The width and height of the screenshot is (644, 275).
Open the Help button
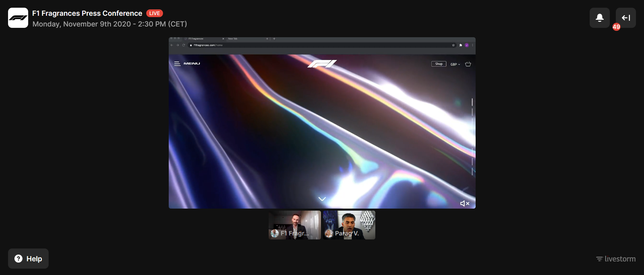point(28,259)
